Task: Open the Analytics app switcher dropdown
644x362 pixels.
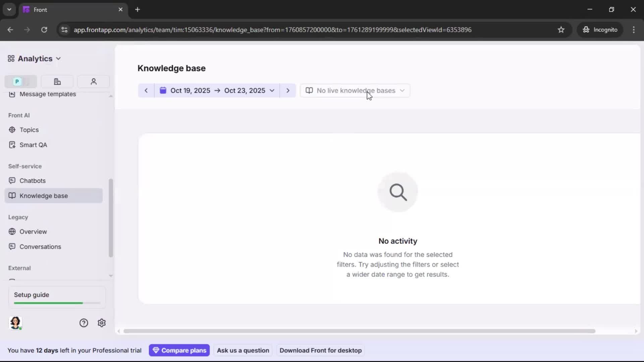Action: click(x=35, y=59)
